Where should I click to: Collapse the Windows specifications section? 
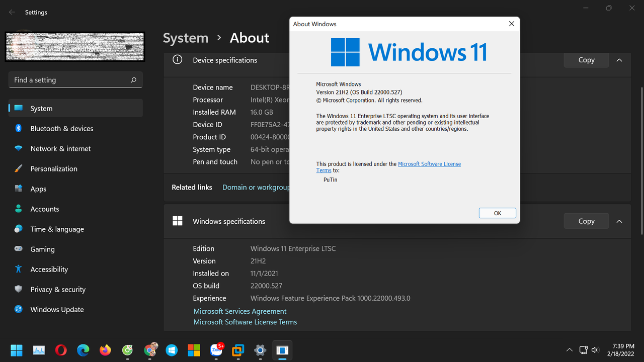coord(619,221)
